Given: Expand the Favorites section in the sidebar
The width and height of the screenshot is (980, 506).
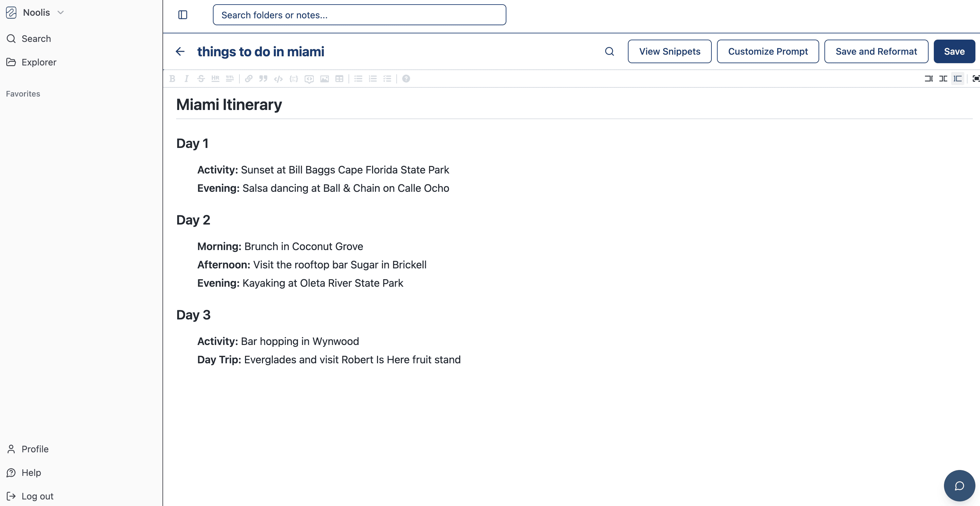Looking at the screenshot, I should click(23, 94).
